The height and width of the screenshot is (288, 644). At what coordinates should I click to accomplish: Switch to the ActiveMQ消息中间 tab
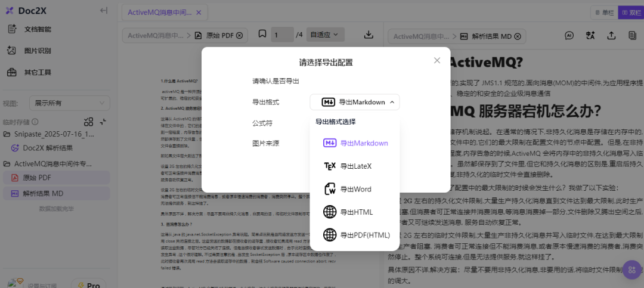pos(160,13)
